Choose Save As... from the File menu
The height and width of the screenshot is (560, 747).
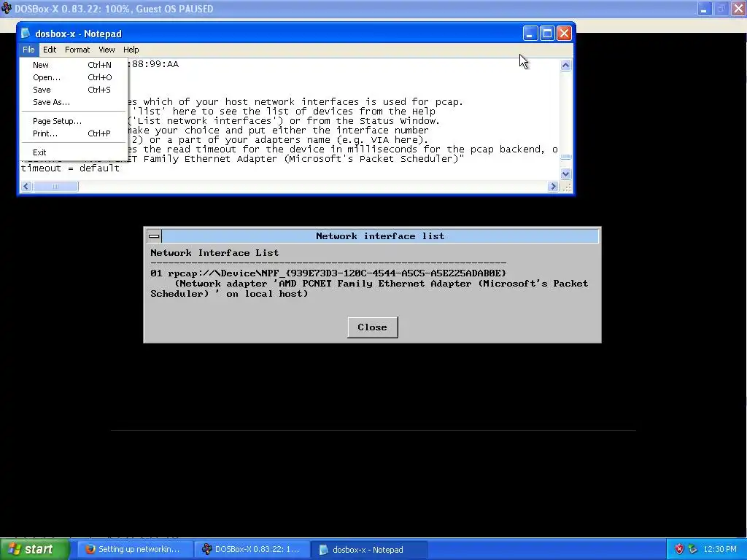[x=74, y=102]
